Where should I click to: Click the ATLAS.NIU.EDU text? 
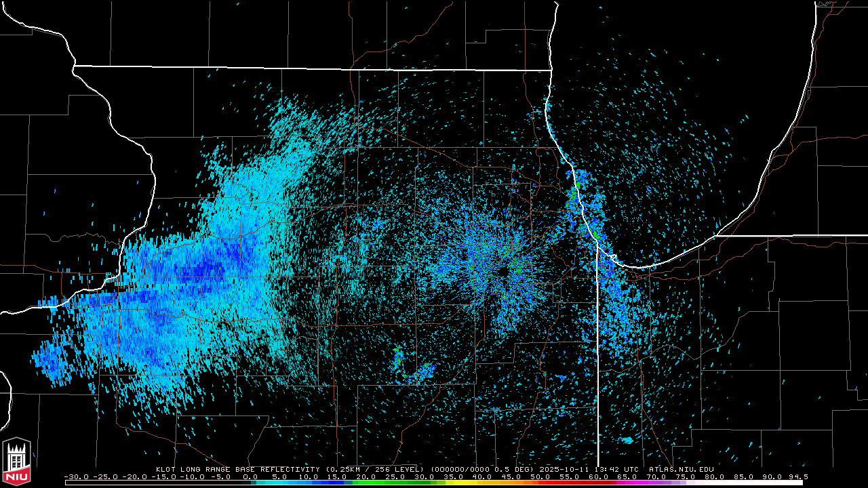pyautogui.click(x=681, y=469)
